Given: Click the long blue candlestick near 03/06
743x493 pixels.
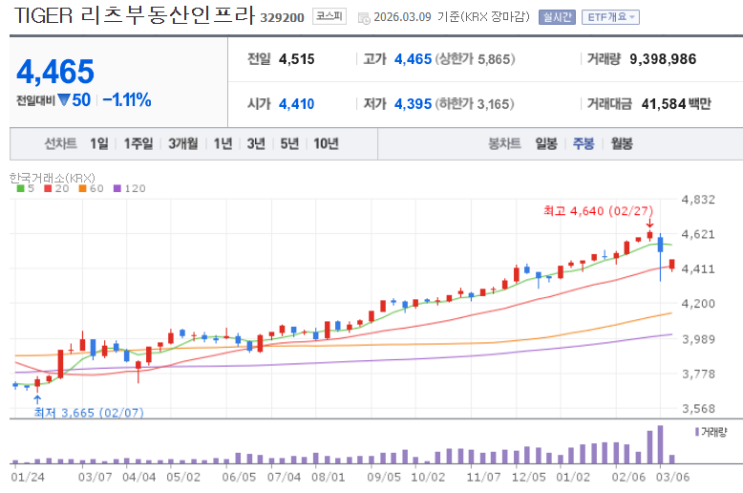Looking at the screenshot, I should click(x=660, y=257).
